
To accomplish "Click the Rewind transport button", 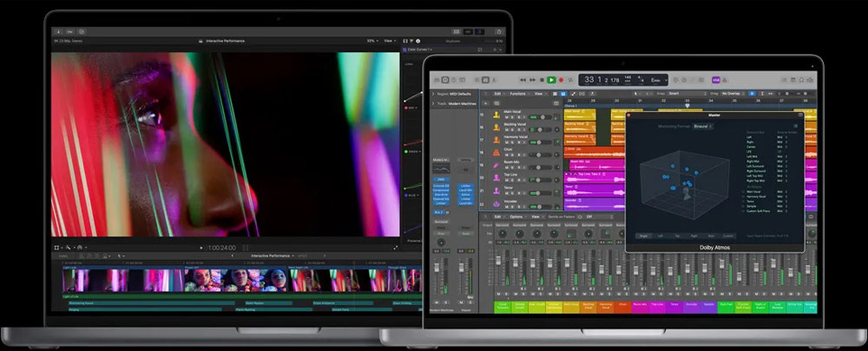I will pyautogui.click(x=523, y=80).
